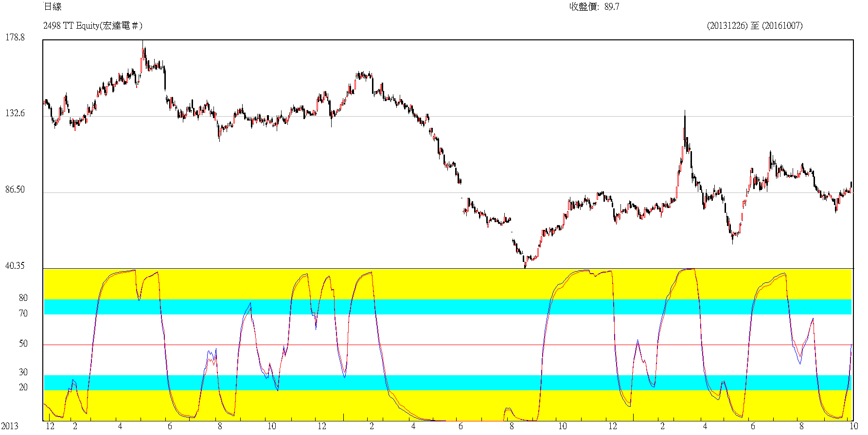Screen dimensions: 868x435
Task: Click the lowest price candlestick near 40.35
Action: pyautogui.click(x=525, y=264)
